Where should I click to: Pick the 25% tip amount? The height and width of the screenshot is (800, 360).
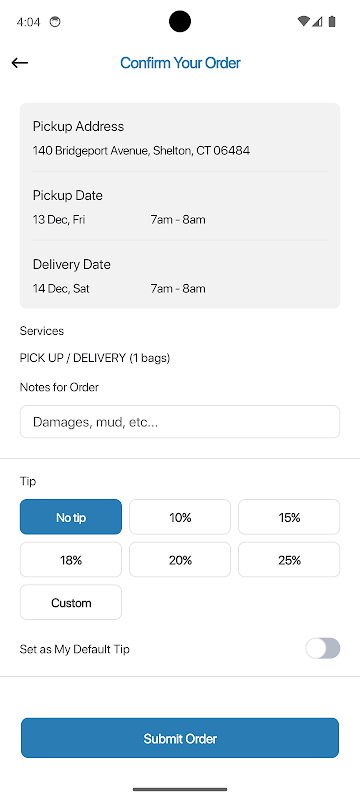point(289,560)
